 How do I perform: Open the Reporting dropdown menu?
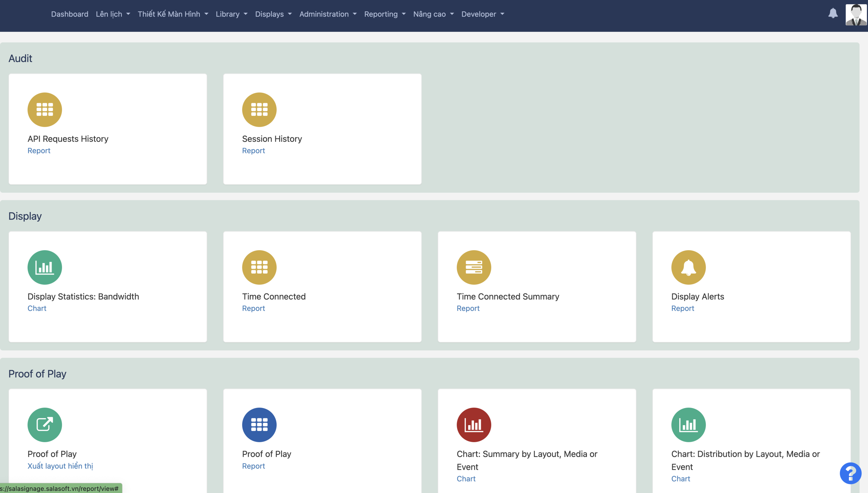[385, 14]
